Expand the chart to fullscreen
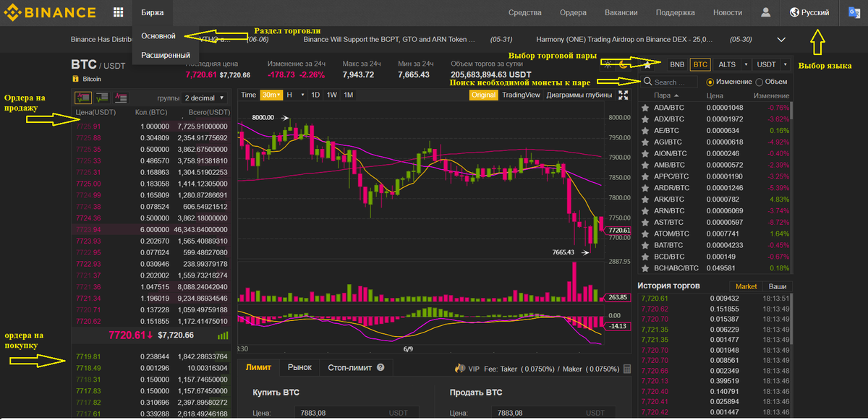868x420 pixels. (624, 95)
